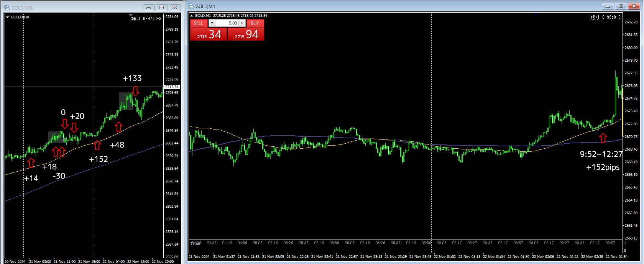
Task: Click the '22 Nov 02:54' time label on M1
Action: (x=617, y=256)
